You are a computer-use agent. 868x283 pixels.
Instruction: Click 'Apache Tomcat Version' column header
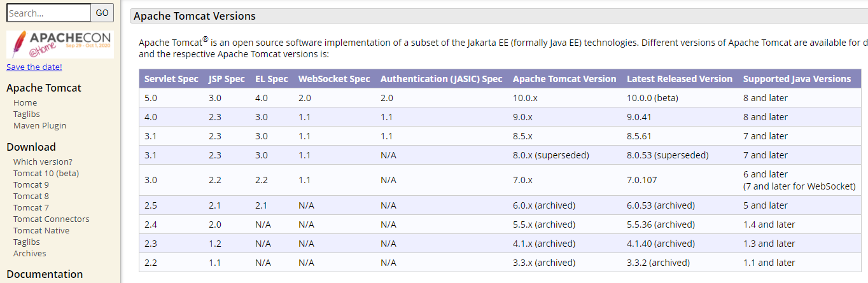(564, 79)
